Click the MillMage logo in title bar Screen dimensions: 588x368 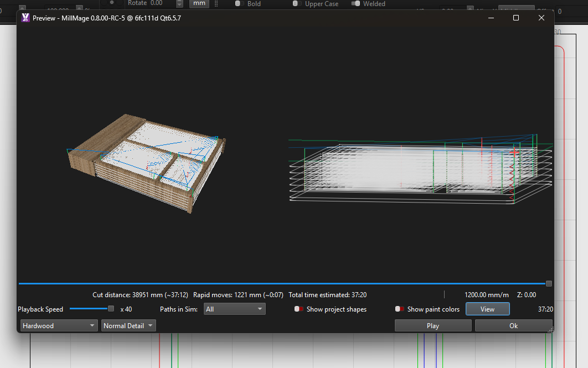[x=25, y=18]
